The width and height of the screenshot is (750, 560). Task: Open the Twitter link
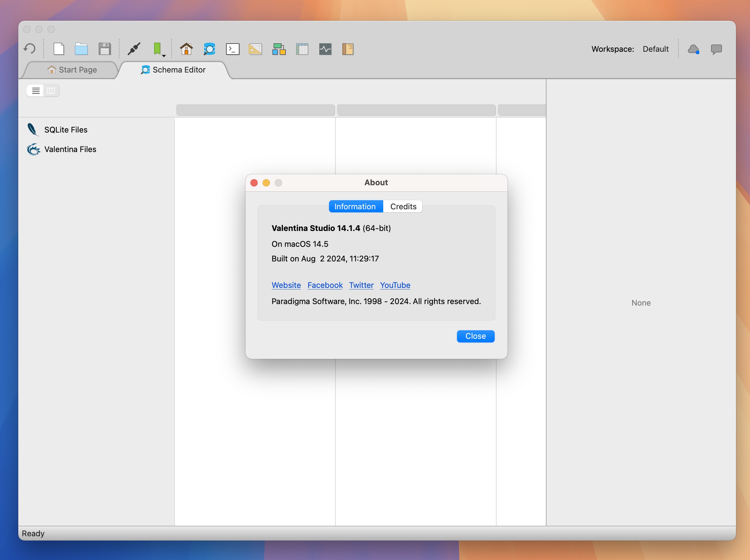[x=361, y=285]
